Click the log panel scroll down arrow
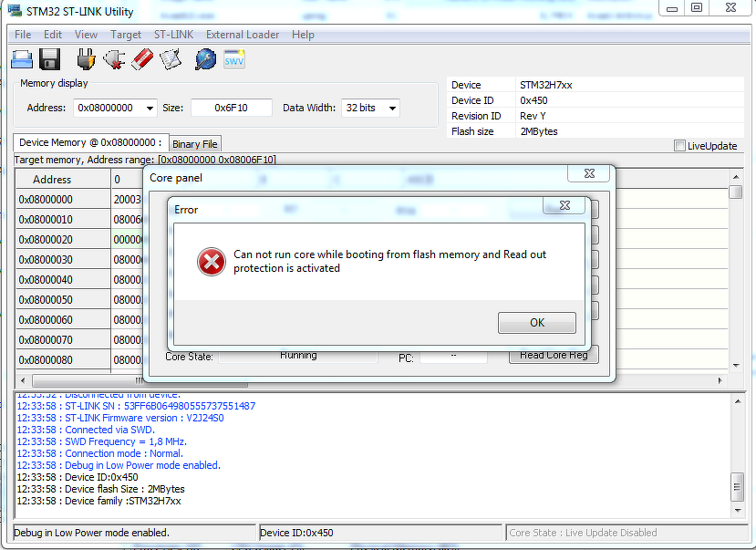Viewport: 756px width, 550px height. coord(738,511)
